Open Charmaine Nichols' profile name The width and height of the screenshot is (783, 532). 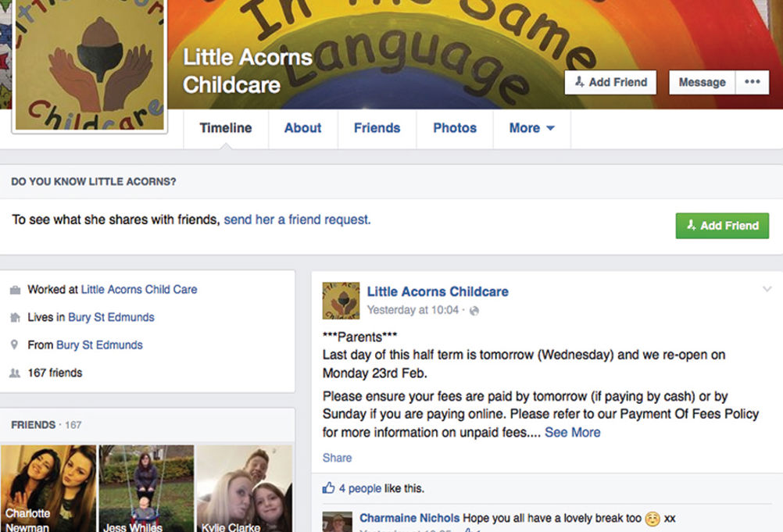click(409, 518)
